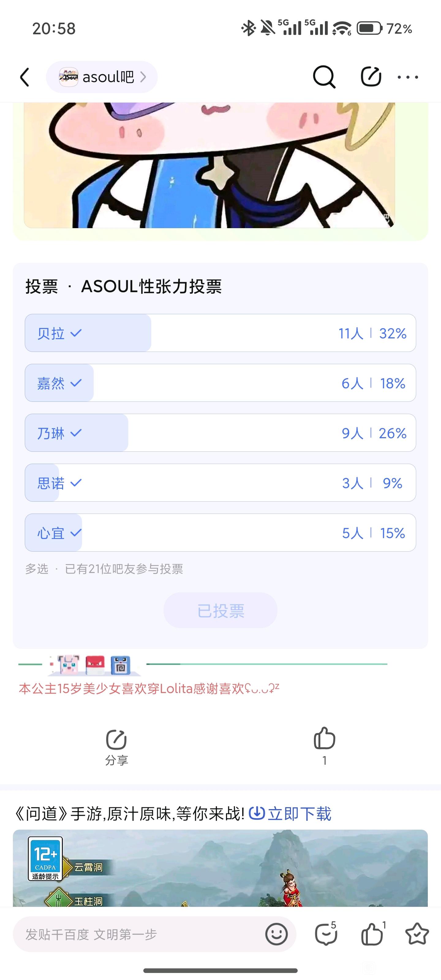Tap the back arrow icon
The width and height of the screenshot is (441, 980).
[25, 77]
